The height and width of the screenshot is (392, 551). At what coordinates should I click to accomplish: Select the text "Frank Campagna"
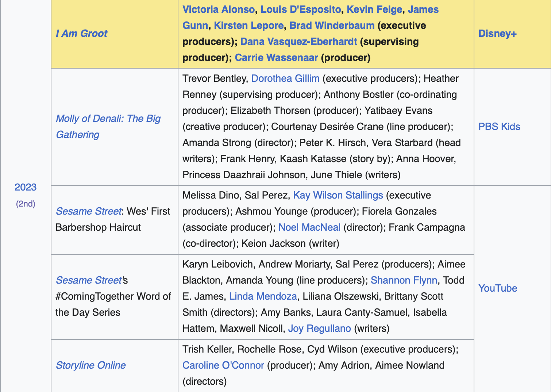(x=427, y=227)
